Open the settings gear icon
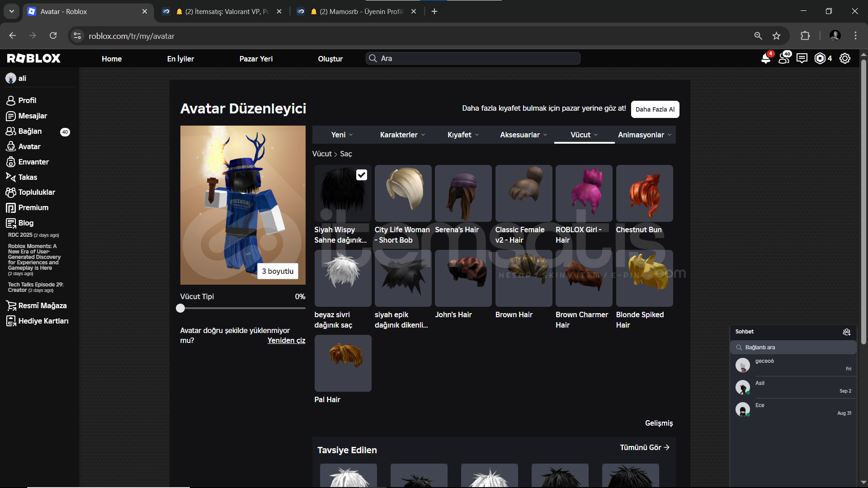Image resolution: width=868 pixels, height=488 pixels. tap(845, 58)
